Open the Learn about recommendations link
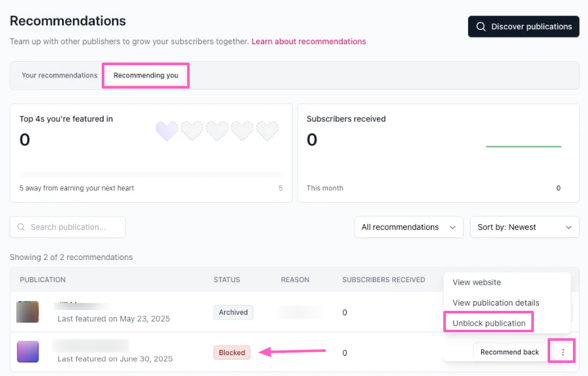588x376 pixels. tap(308, 42)
